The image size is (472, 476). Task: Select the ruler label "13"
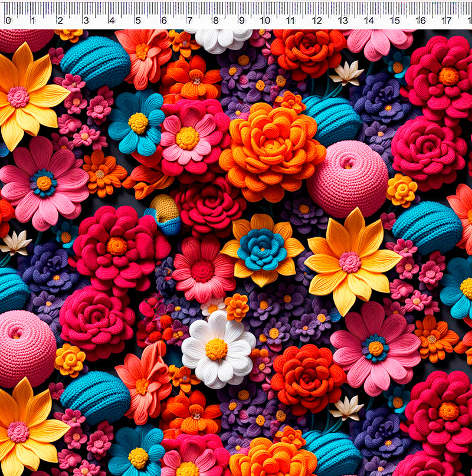tap(343, 21)
